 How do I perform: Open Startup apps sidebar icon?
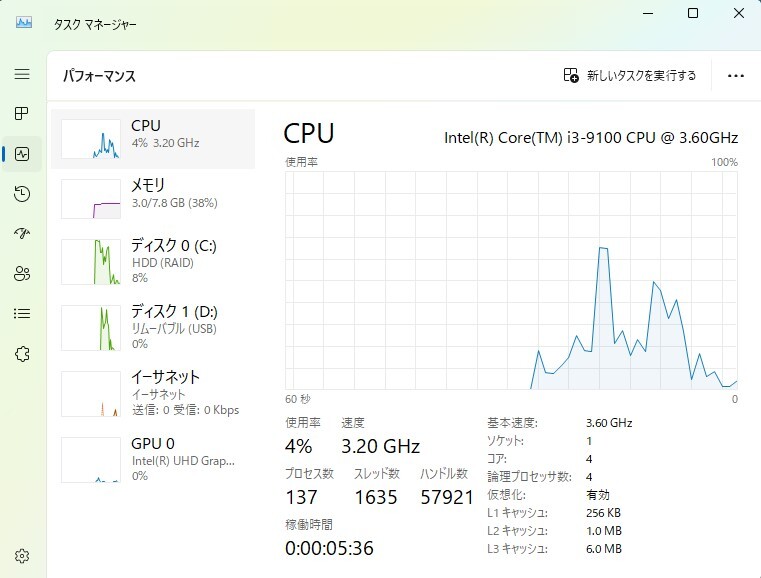(22, 233)
